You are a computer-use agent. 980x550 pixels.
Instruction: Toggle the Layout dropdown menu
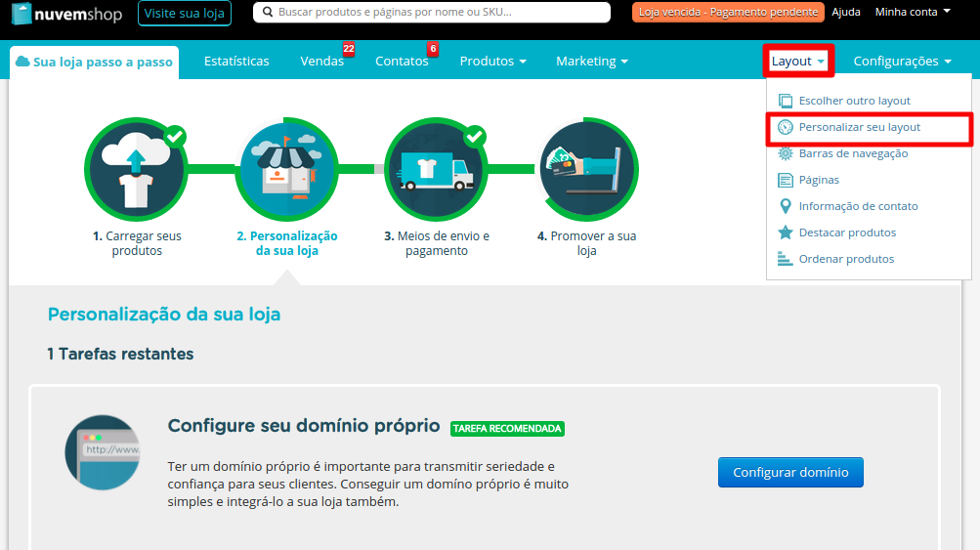point(798,62)
